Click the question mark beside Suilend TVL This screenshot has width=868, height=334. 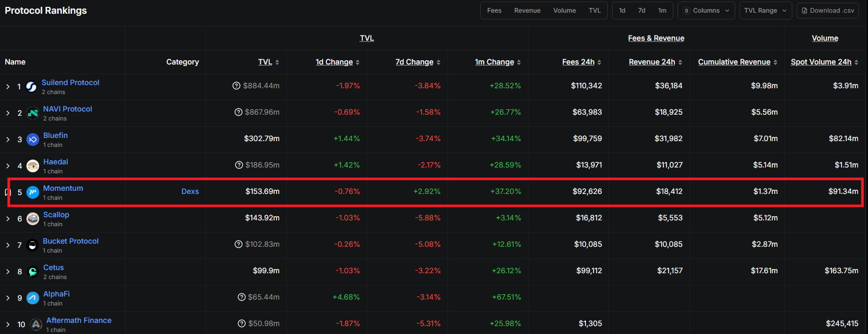(x=236, y=86)
